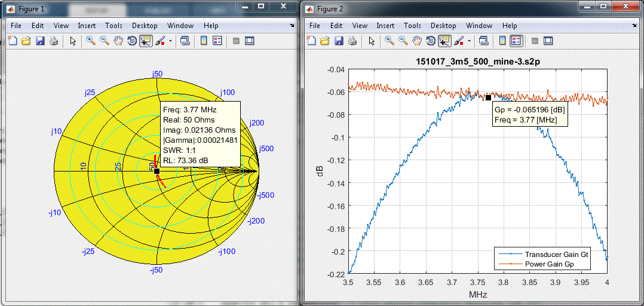The image size is (644, 306).
Task: Click Save Figure icon in Figure 2
Action: coord(339,41)
